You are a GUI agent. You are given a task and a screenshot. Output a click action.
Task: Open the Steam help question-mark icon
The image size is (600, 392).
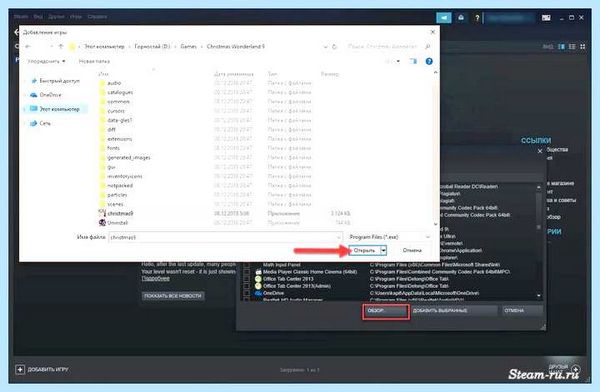[x=477, y=18]
